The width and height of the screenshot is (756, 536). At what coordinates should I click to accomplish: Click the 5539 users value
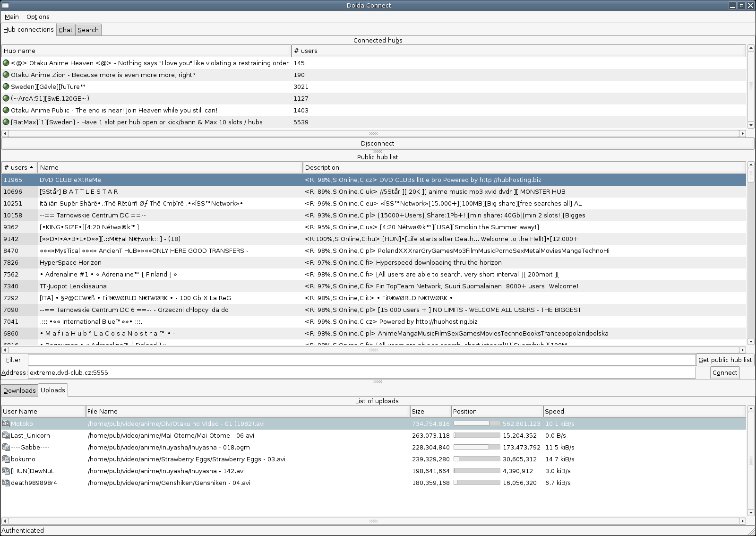(301, 122)
